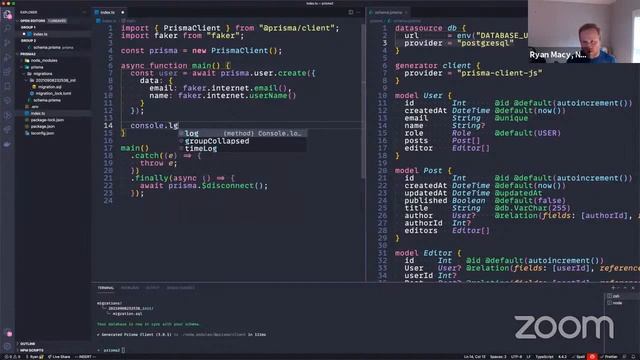
Task: Open the Explorer view in activity bar
Action: point(7,15)
